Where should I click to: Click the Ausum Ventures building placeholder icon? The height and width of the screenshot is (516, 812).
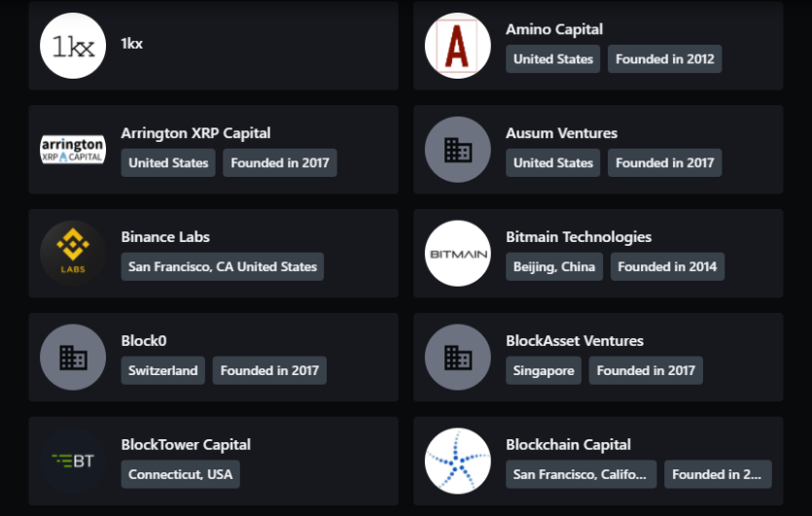click(x=458, y=150)
